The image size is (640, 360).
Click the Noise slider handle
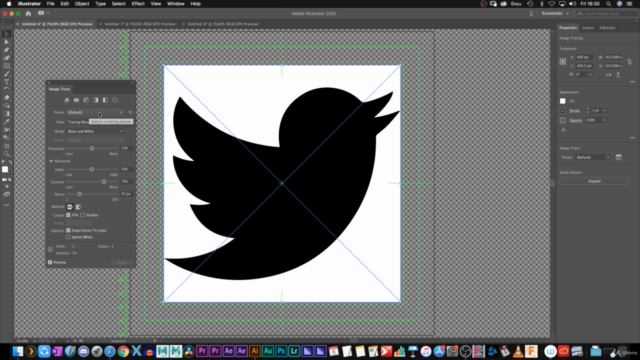point(80,194)
